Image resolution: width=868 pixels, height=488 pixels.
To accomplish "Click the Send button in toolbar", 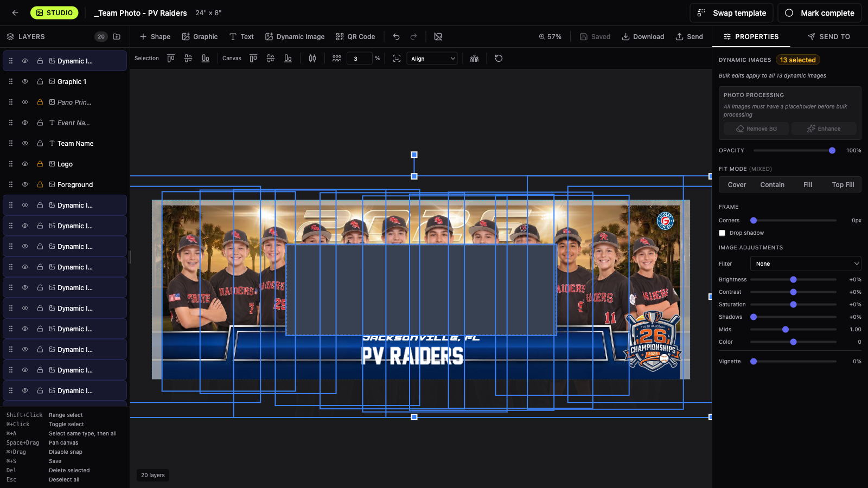I will point(689,36).
